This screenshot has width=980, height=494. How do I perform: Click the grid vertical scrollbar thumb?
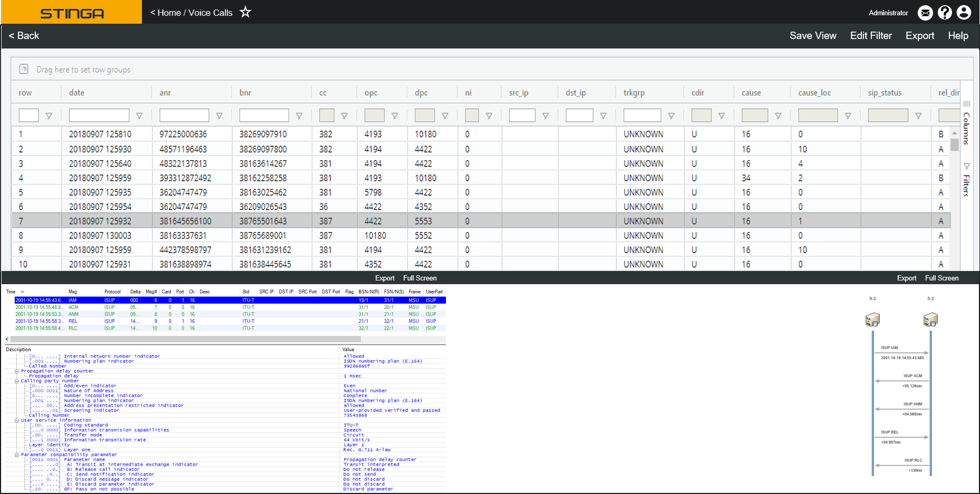click(955, 144)
